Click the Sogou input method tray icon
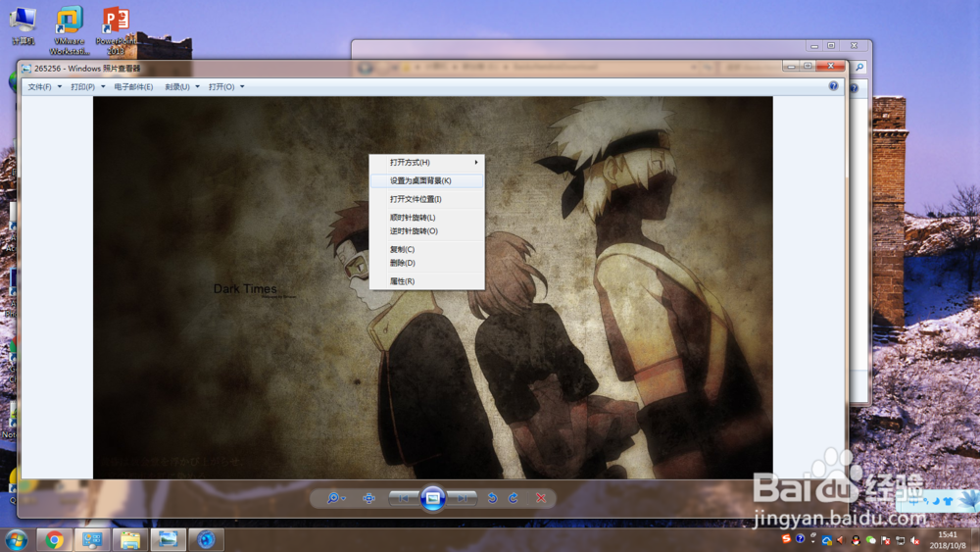Image resolution: width=980 pixels, height=552 pixels. click(x=786, y=539)
